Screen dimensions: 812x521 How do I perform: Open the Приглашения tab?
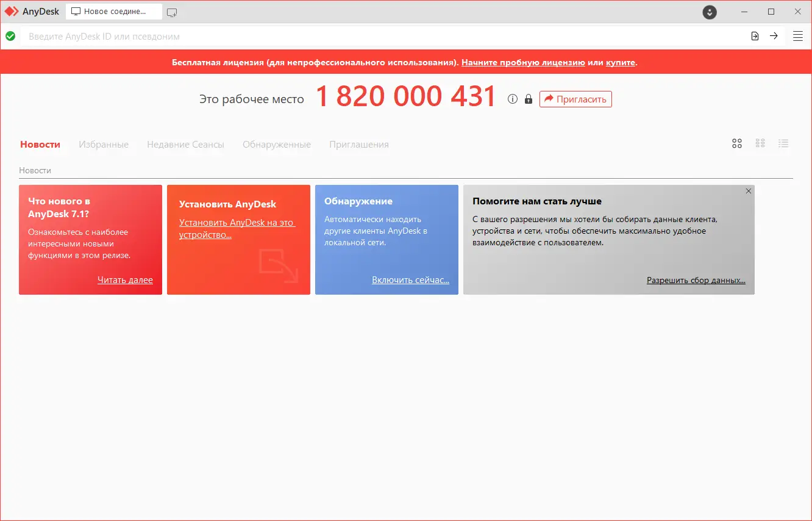pos(359,145)
